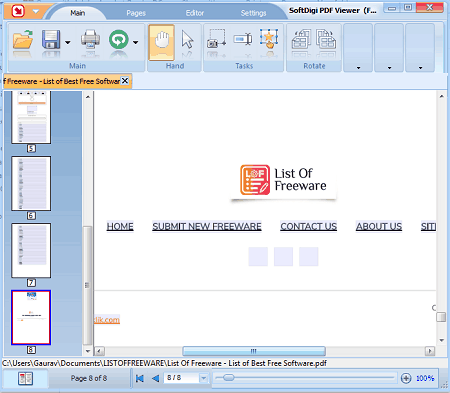Viewport: 450px width, 393px height.
Task: Click the HOME link in document
Action: tap(120, 226)
